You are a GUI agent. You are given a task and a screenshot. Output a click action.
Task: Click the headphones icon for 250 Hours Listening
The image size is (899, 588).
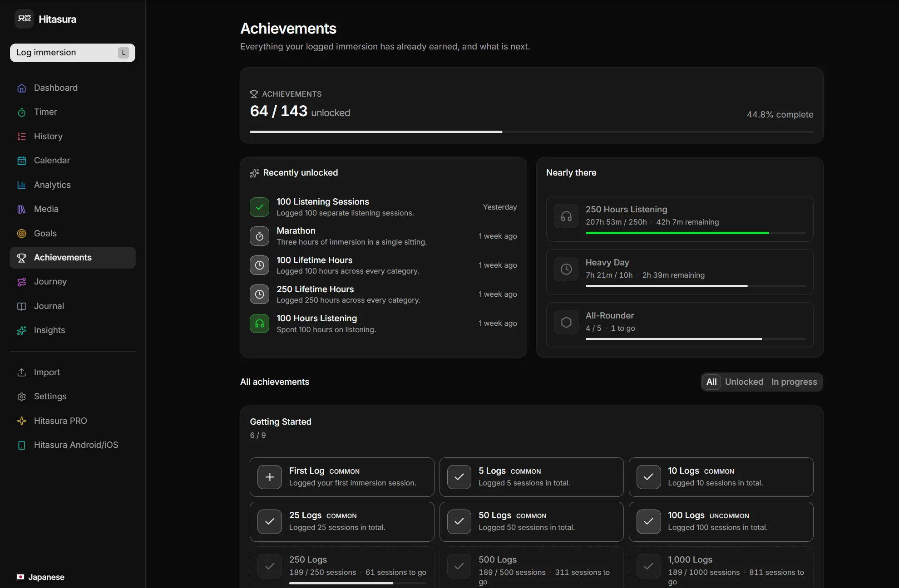tap(566, 216)
